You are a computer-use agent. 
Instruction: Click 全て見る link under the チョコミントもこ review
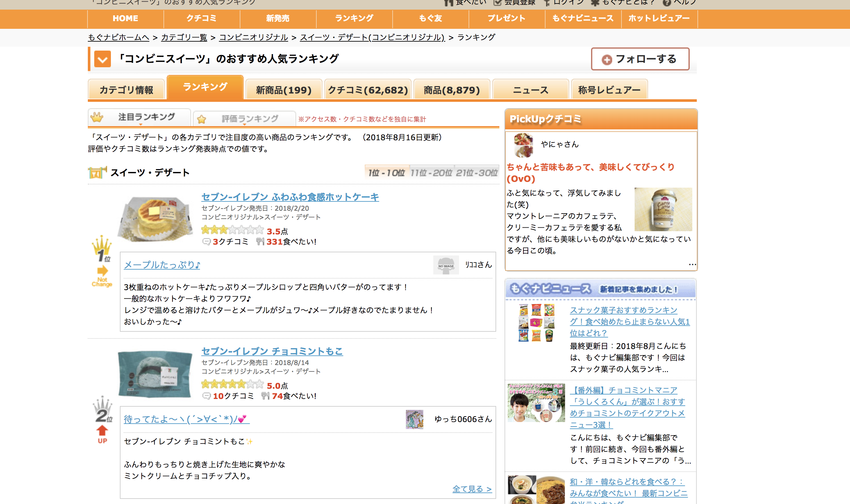coord(472,489)
